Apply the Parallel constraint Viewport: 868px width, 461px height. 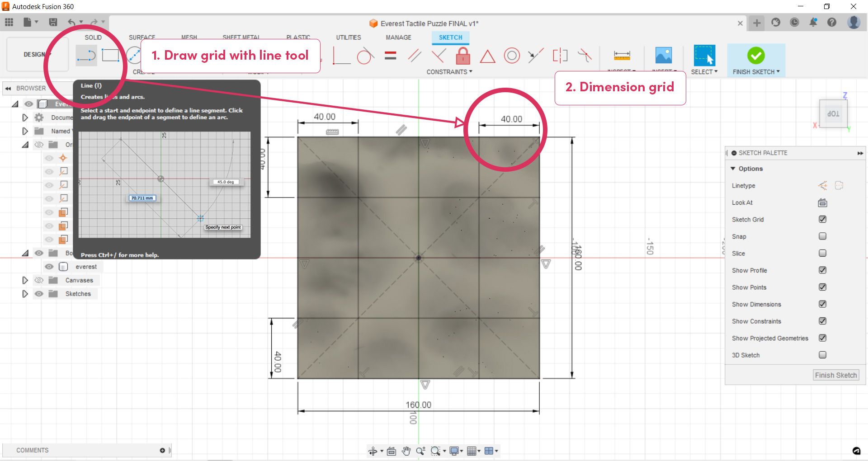(x=415, y=56)
